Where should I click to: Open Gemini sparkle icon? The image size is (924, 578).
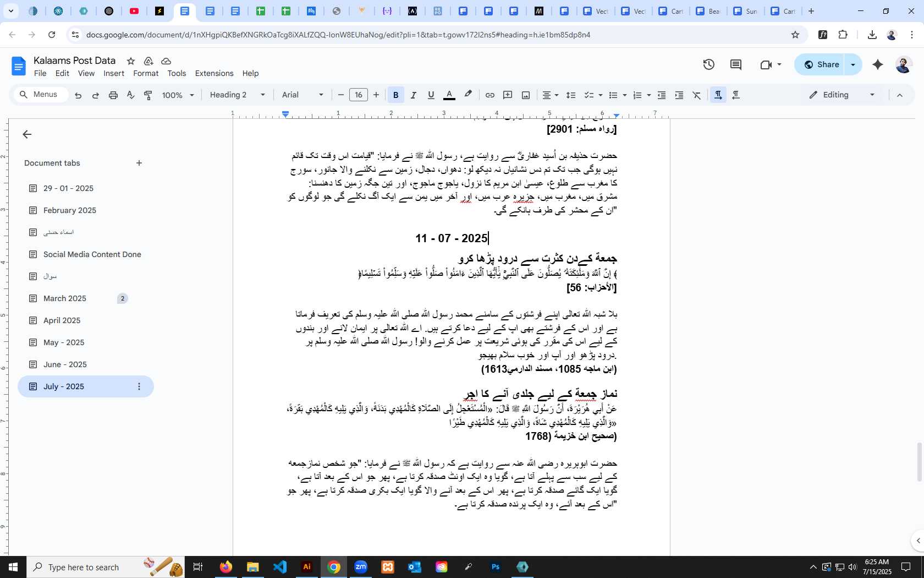[x=878, y=64]
